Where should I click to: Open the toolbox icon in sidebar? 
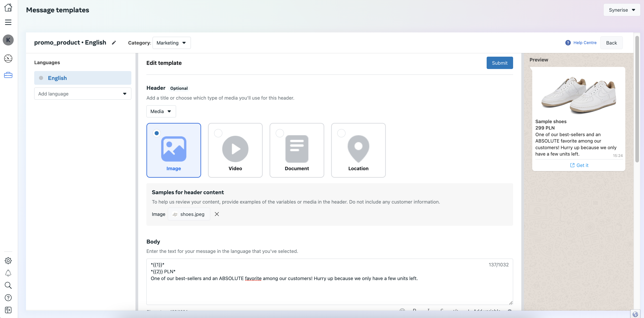8,75
